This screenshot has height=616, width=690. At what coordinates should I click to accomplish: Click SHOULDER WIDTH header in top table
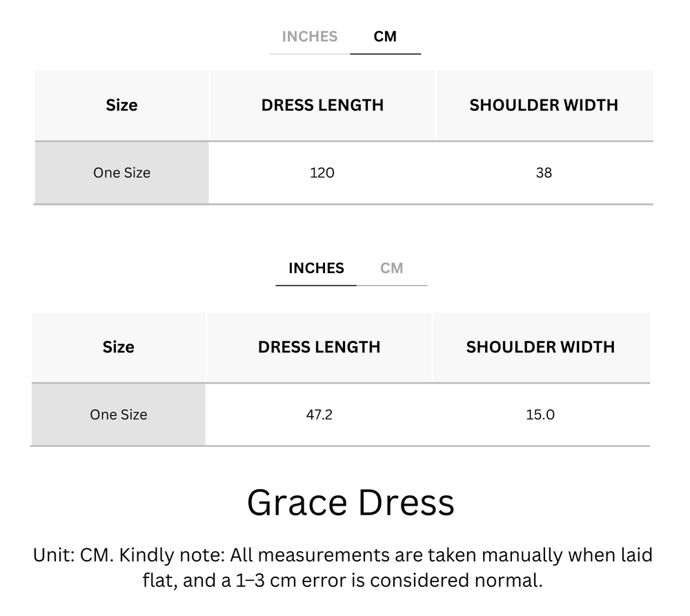(x=544, y=105)
